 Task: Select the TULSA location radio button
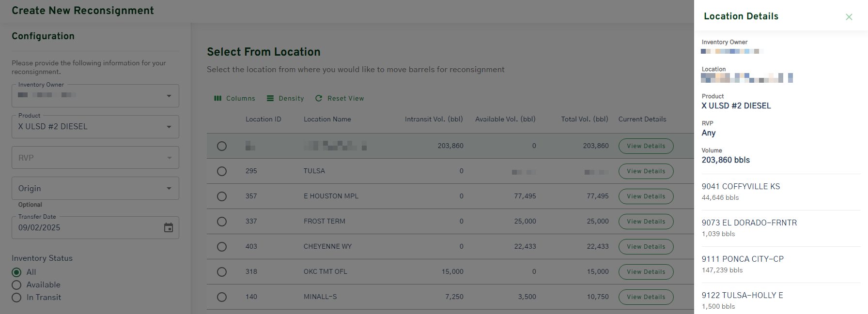(222, 171)
